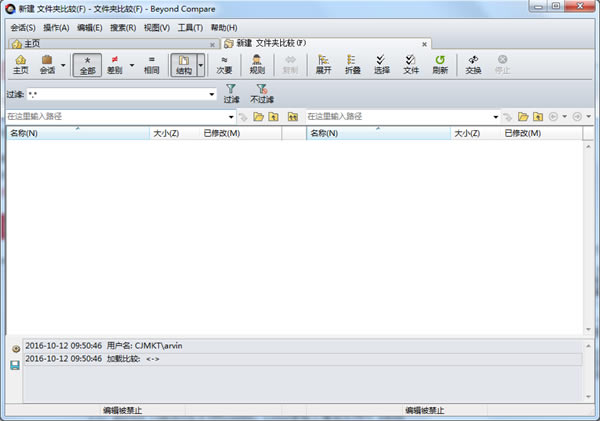The image size is (600, 421).
Task: Click the 过滤 filter funnel icon
Action: tap(231, 94)
